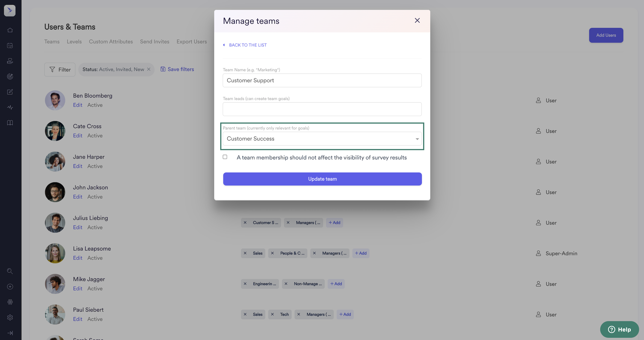The image size is (644, 340).
Task: Remove Non-Manage... tag from Mike Jagger
Action: click(286, 284)
